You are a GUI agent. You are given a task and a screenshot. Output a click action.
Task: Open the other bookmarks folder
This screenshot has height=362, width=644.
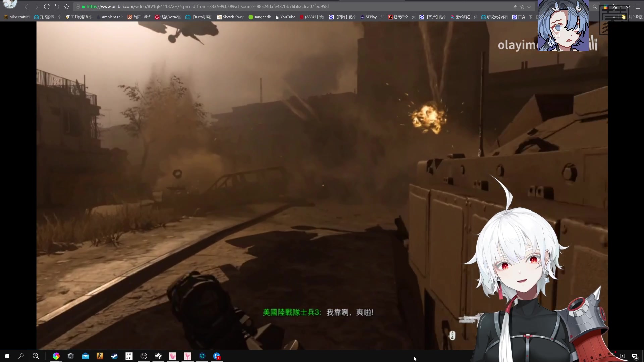[633, 17]
